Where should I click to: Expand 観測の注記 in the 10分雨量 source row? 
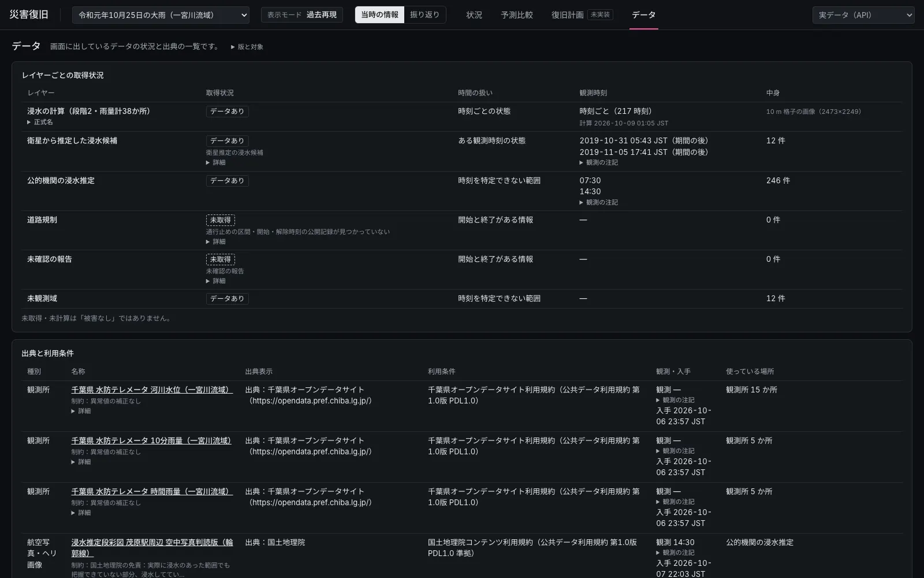[675, 451]
